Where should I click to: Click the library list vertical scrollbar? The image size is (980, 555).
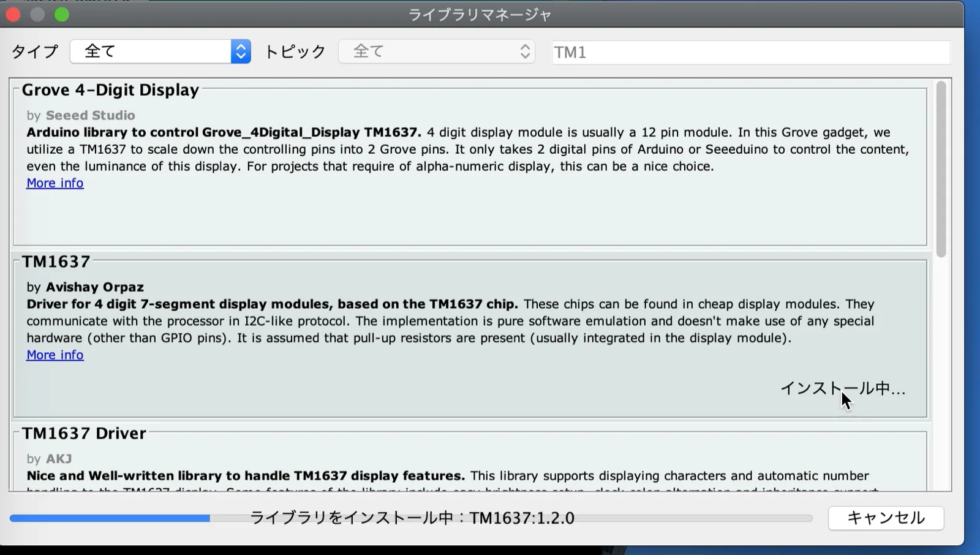941,169
